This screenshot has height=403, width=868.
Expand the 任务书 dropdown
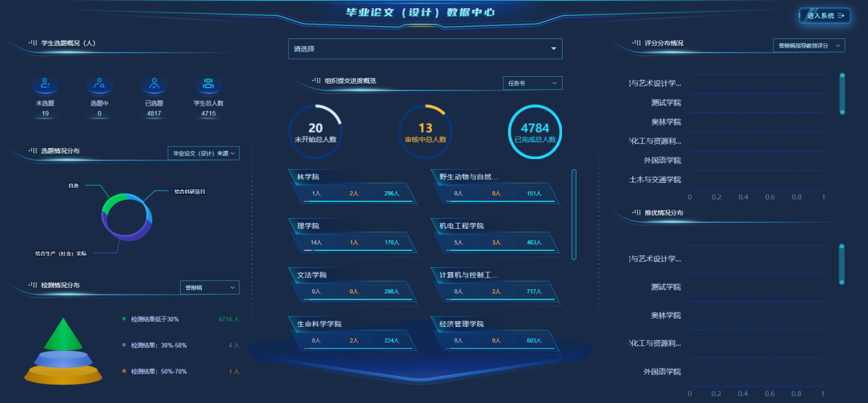point(532,83)
